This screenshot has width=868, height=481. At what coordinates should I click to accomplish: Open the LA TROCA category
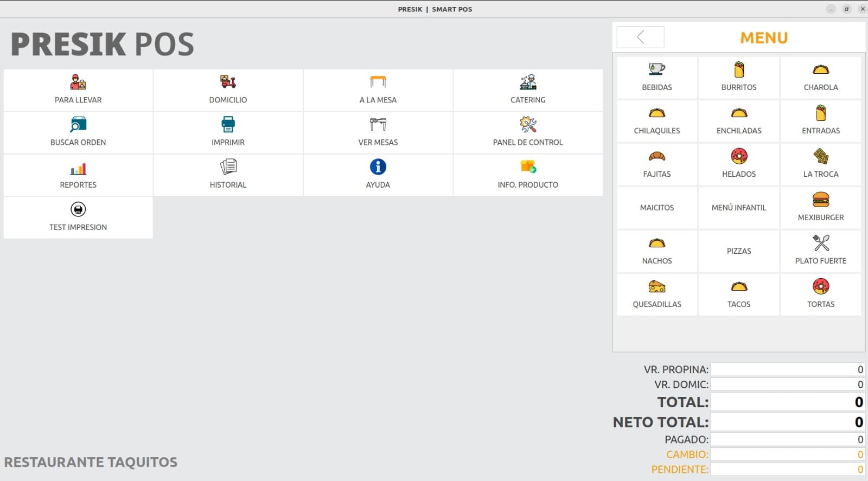point(821,164)
